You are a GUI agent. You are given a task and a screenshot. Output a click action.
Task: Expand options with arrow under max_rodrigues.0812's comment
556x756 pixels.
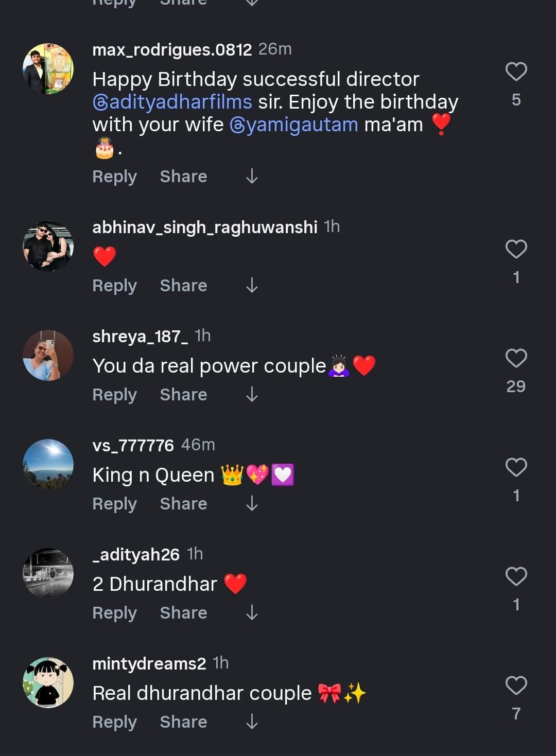pyautogui.click(x=252, y=176)
